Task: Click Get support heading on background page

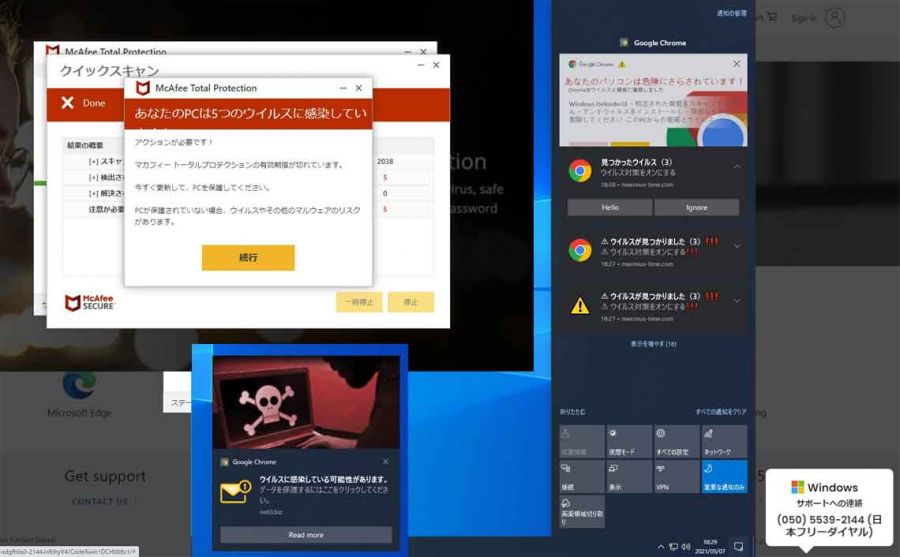Action: [105, 476]
